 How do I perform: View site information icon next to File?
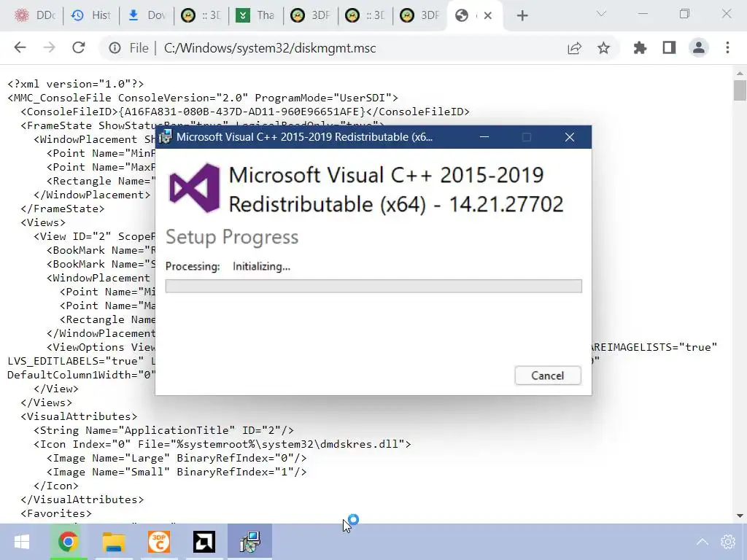pyautogui.click(x=115, y=48)
